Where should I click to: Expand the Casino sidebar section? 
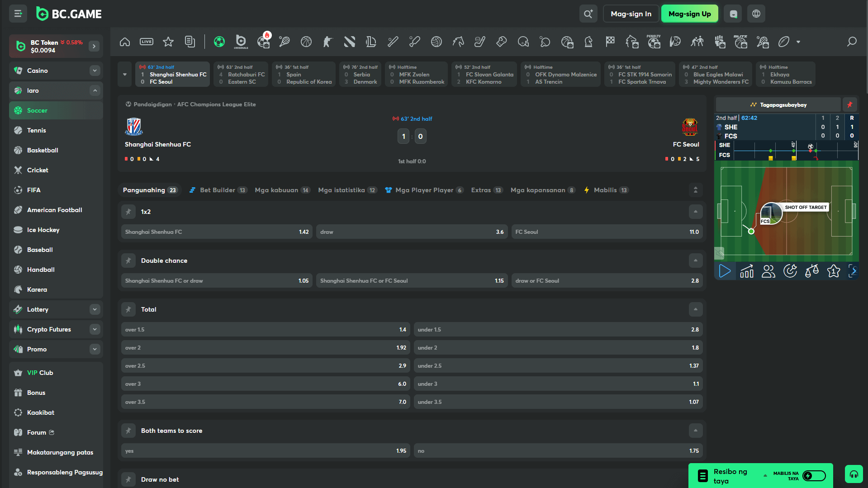(95, 71)
